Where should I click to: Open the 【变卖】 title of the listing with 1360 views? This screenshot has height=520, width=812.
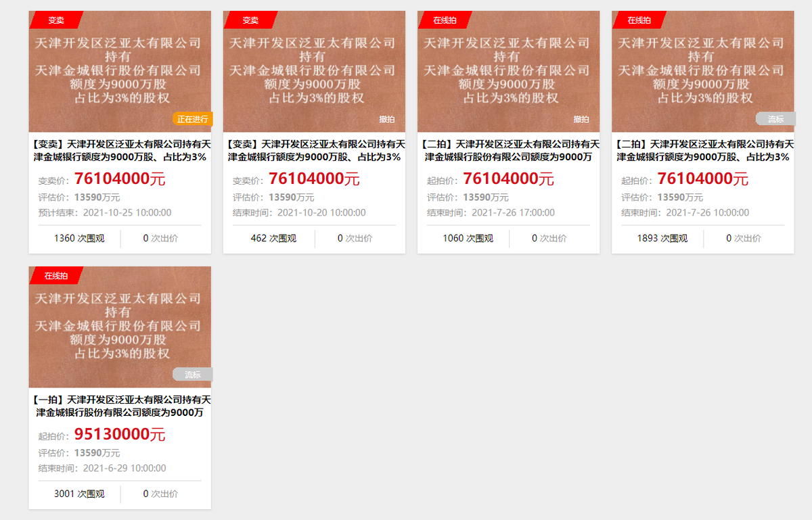click(x=120, y=150)
